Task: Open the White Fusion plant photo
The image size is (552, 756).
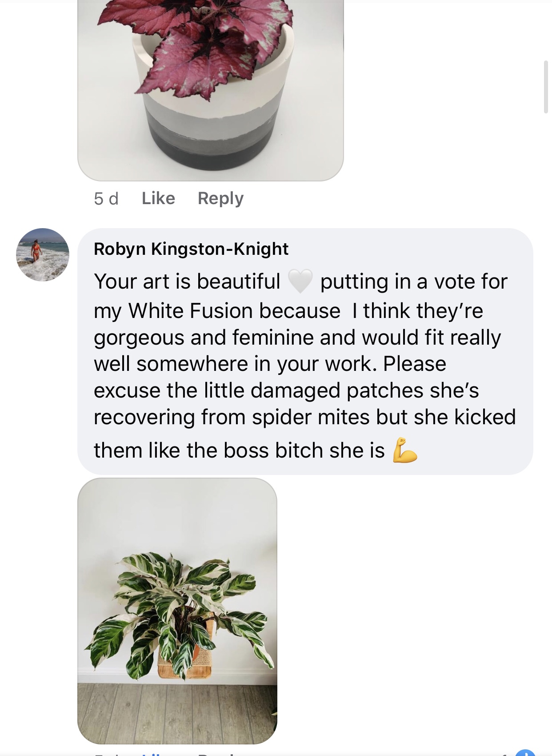Action: coord(177,611)
